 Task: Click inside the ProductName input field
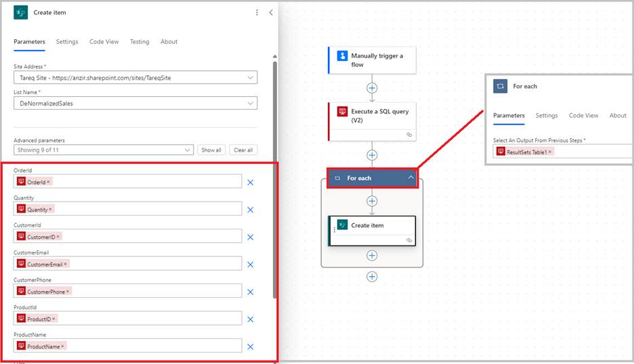point(128,346)
